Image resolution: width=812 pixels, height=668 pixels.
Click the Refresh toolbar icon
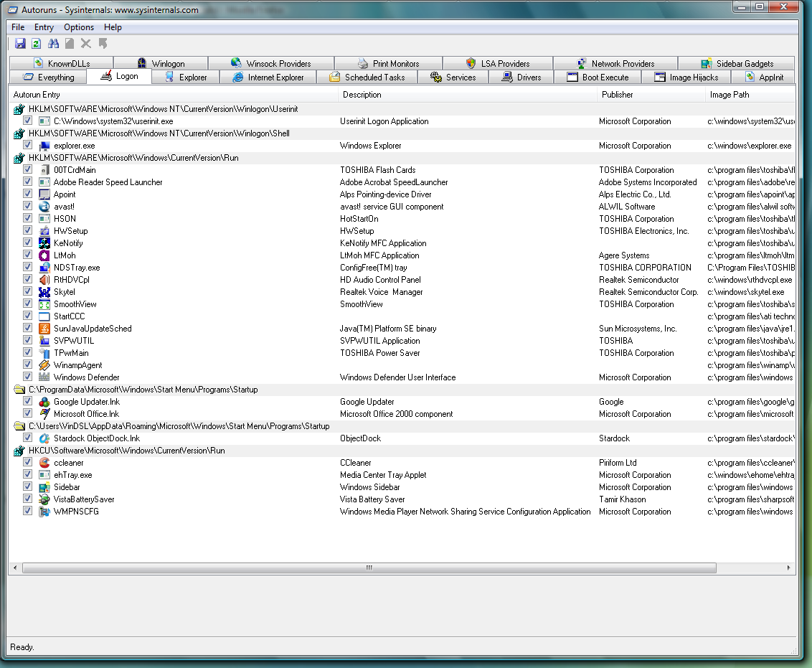[x=36, y=44]
